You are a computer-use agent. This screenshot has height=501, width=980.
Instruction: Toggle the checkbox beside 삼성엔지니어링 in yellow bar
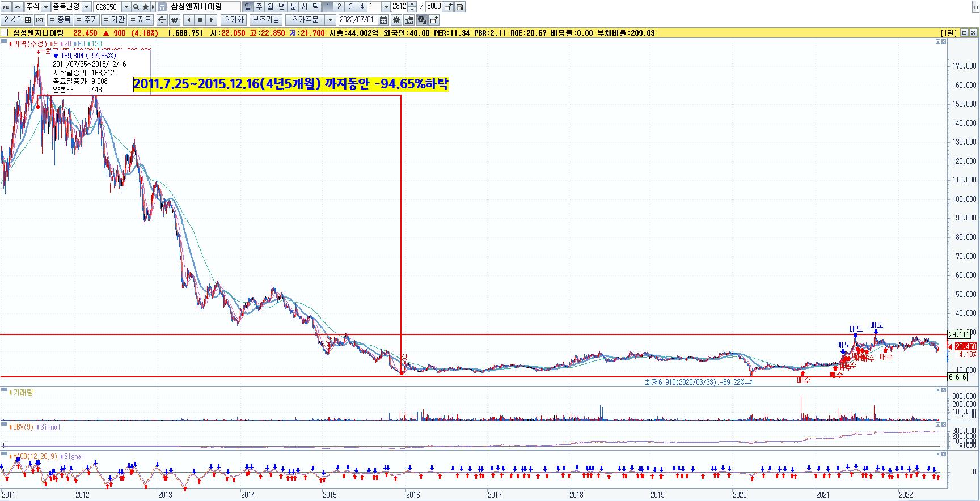(5, 33)
